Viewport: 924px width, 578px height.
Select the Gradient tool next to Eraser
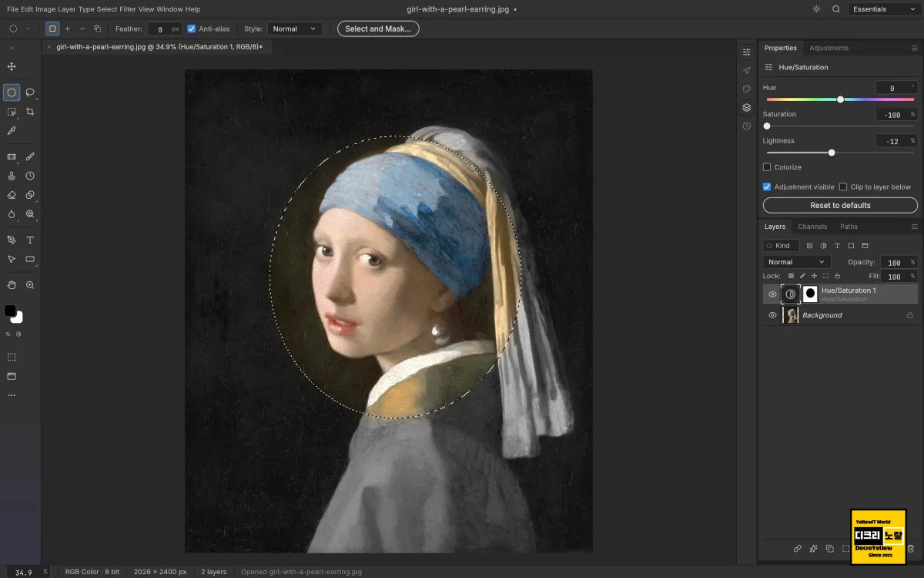click(x=30, y=195)
